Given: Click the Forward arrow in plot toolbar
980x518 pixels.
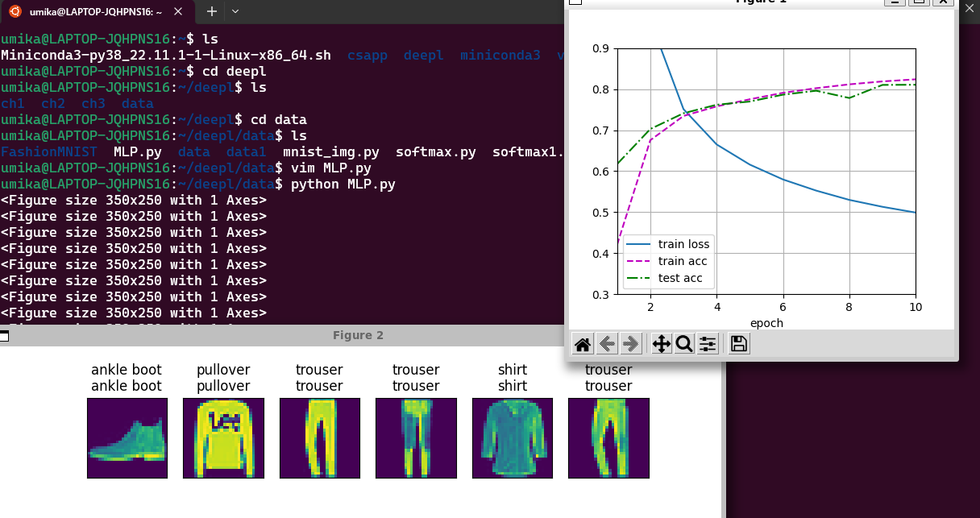Looking at the screenshot, I should pos(631,345).
